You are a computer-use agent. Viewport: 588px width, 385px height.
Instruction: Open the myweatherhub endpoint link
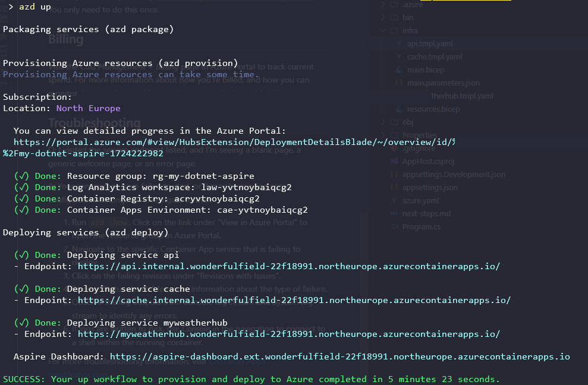[x=291, y=334]
